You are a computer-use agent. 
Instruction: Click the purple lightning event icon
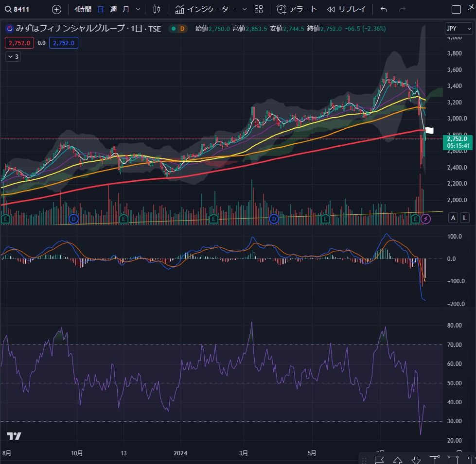pyautogui.click(x=425, y=219)
